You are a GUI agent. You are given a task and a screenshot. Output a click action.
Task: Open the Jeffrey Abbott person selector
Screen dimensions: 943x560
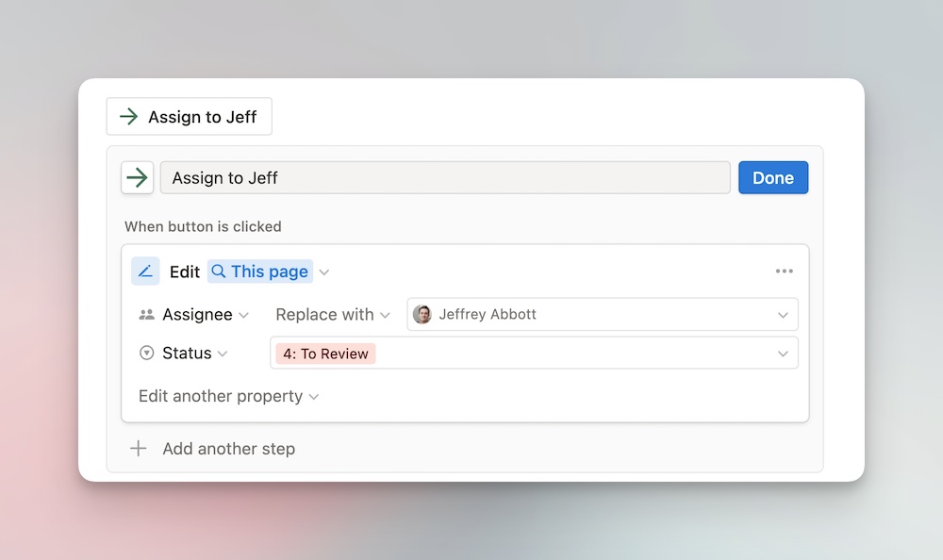pos(603,314)
